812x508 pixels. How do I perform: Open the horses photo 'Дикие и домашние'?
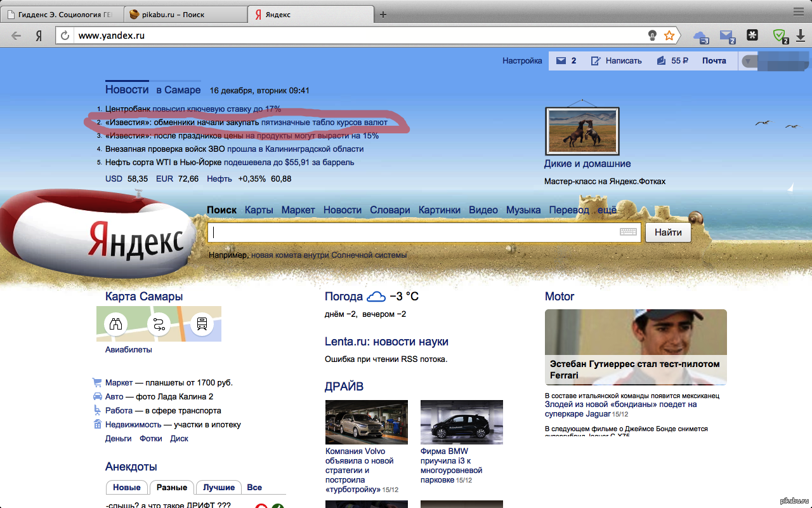click(582, 131)
